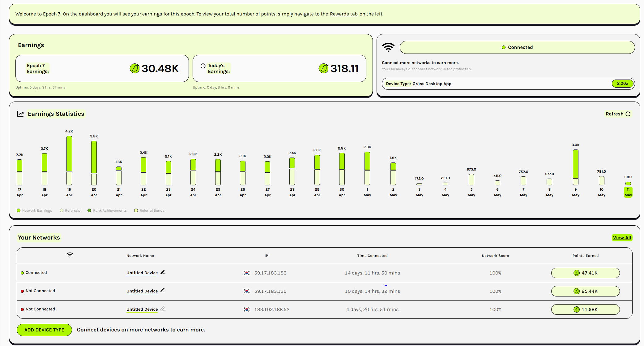Click the Network Name column header
This screenshot has height=346, width=644.
point(140,256)
